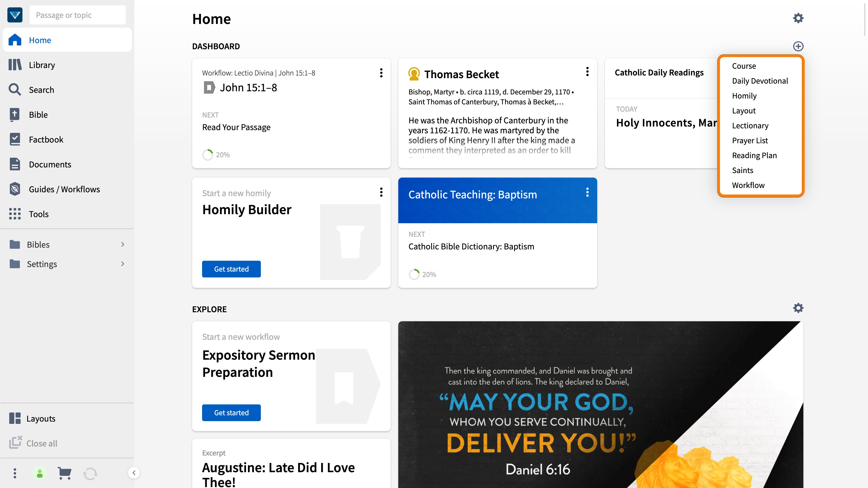Viewport: 868px width, 488px height.
Task: Open the Library from sidebar
Action: [67, 65]
